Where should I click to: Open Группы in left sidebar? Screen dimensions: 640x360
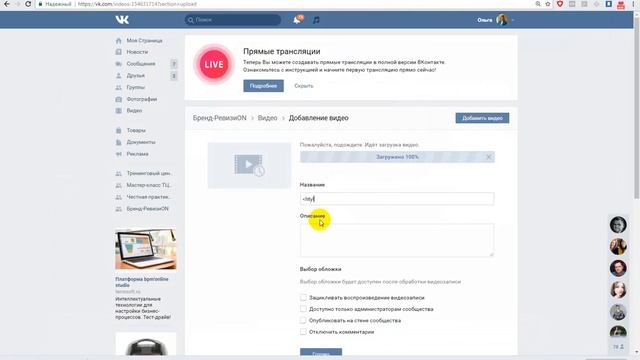(x=136, y=87)
